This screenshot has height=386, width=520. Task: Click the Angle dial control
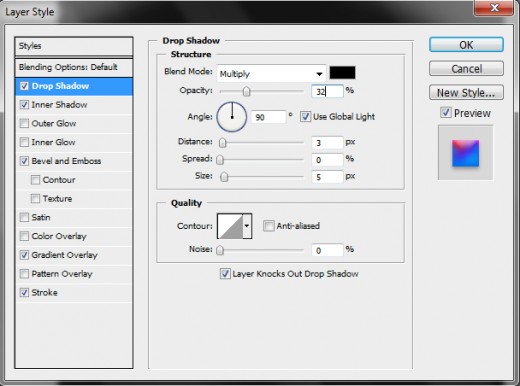(x=232, y=117)
